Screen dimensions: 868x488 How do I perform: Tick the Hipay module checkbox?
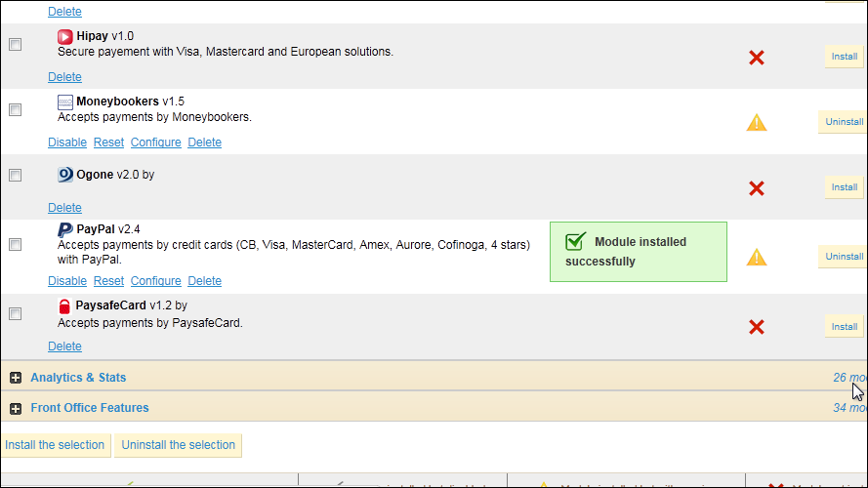pyautogui.click(x=15, y=45)
